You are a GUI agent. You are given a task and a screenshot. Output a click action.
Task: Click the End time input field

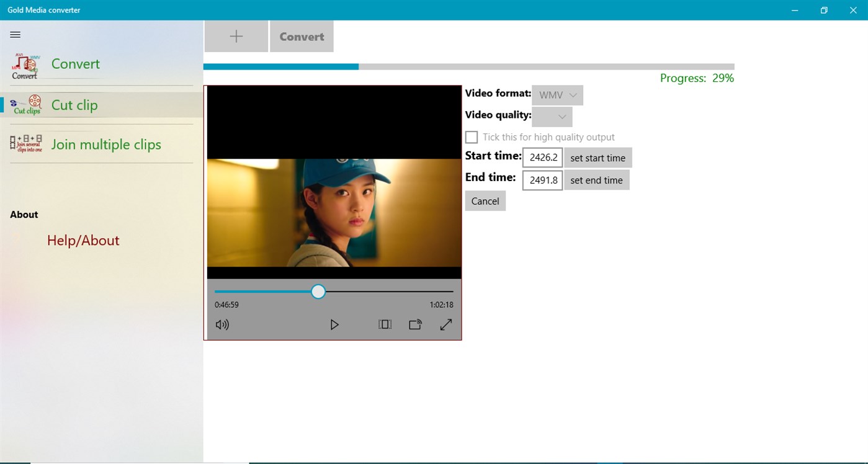tap(542, 180)
